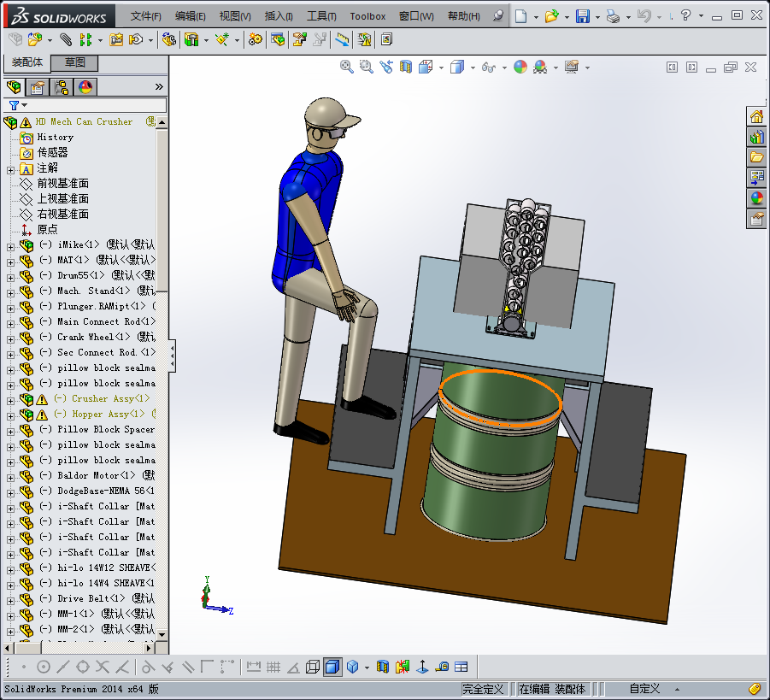This screenshot has height=700, width=770.
Task: Switch to the 草图 tab
Action: [74, 62]
